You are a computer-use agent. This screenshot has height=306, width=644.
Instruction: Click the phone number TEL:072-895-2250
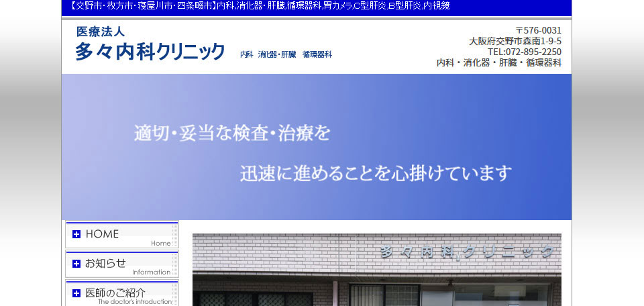525,52
